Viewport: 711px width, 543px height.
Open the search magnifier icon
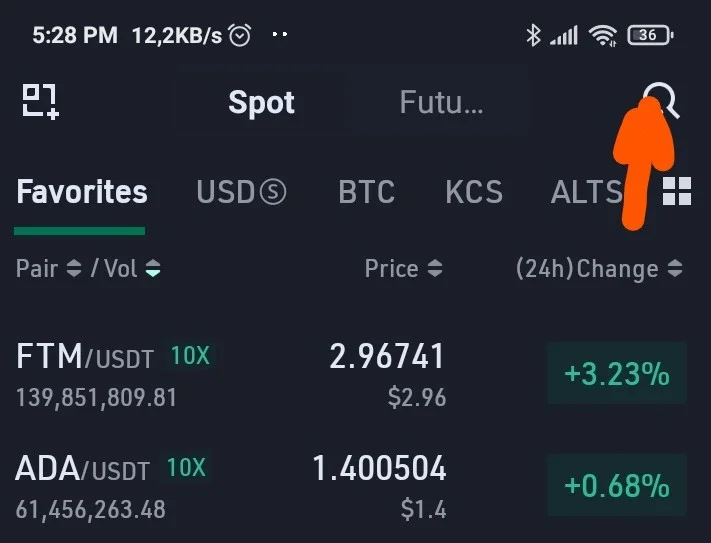pyautogui.click(x=661, y=101)
